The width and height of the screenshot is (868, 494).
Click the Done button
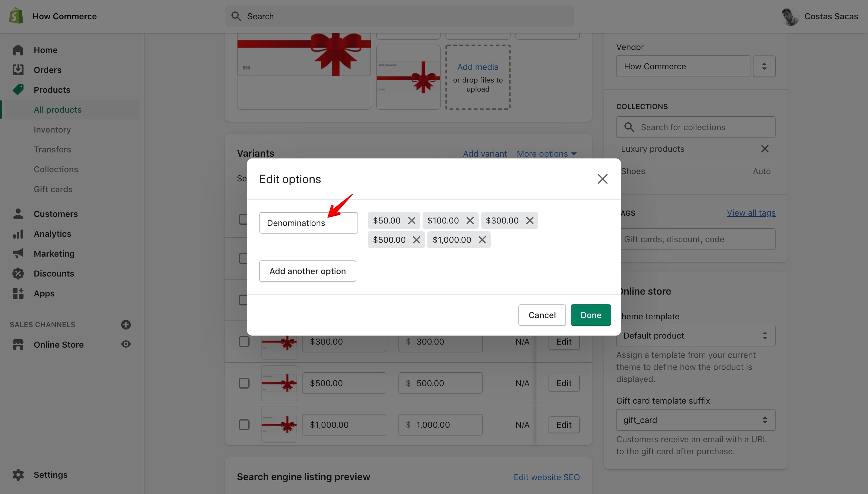click(591, 315)
